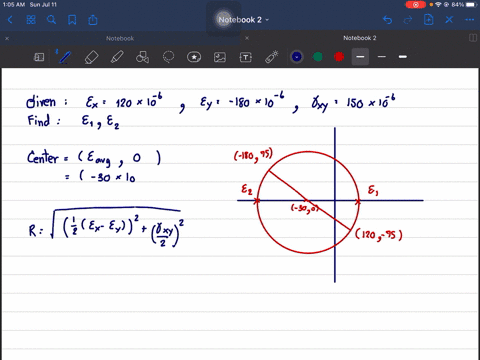
Task: Select the Highlighter tool
Action: [x=117, y=57]
